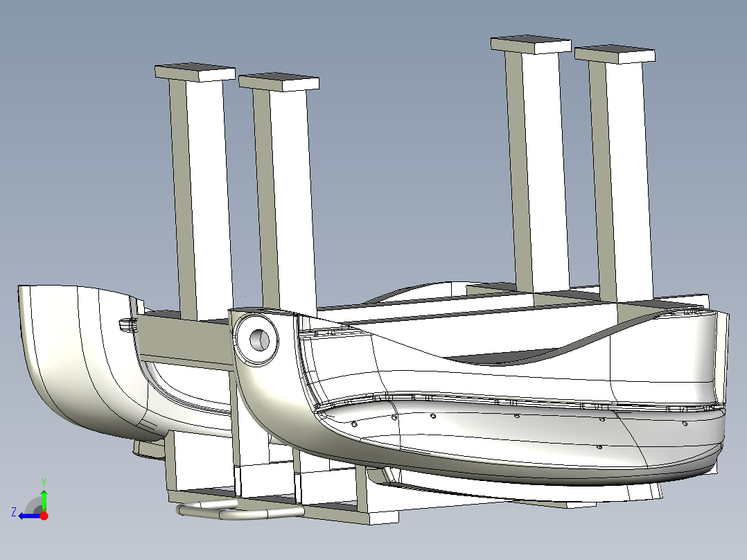The width and height of the screenshot is (747, 560).
Task: Select the circular hole on the front housing
Action: point(259,340)
